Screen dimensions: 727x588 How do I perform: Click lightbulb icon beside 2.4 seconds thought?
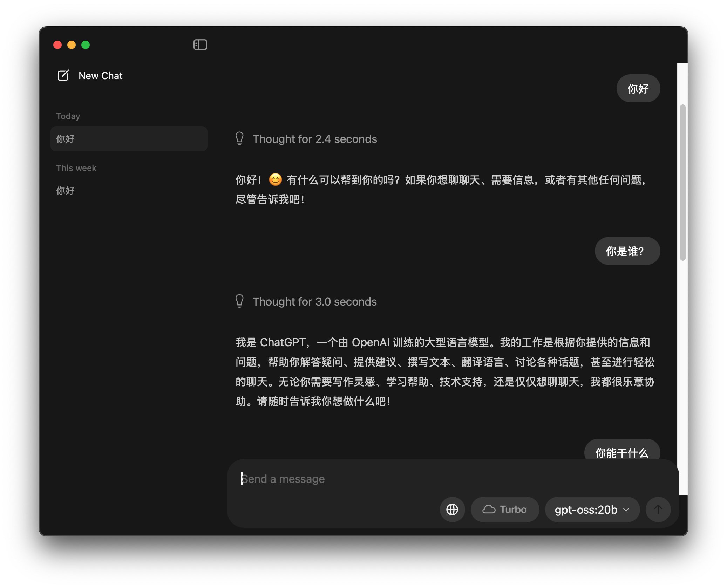coord(239,139)
